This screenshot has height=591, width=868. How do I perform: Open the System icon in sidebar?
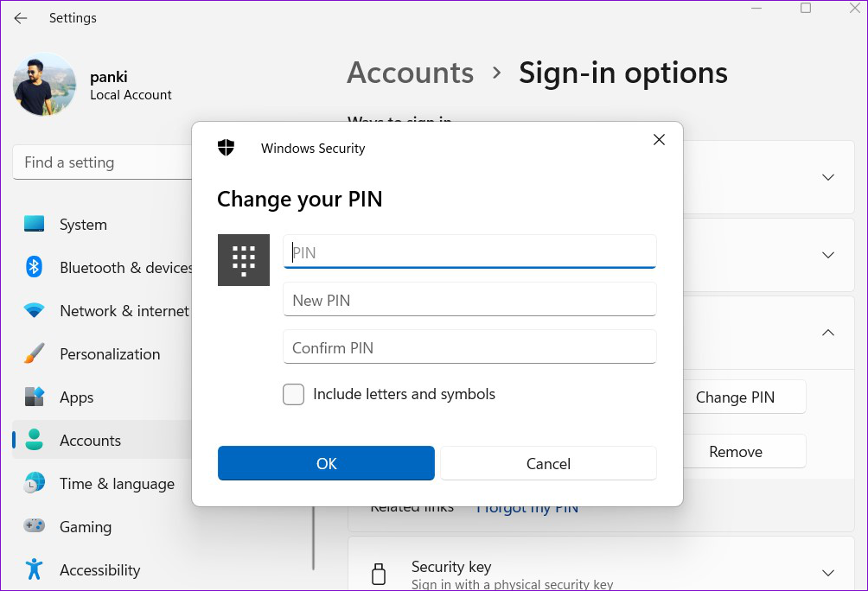pyautogui.click(x=35, y=224)
